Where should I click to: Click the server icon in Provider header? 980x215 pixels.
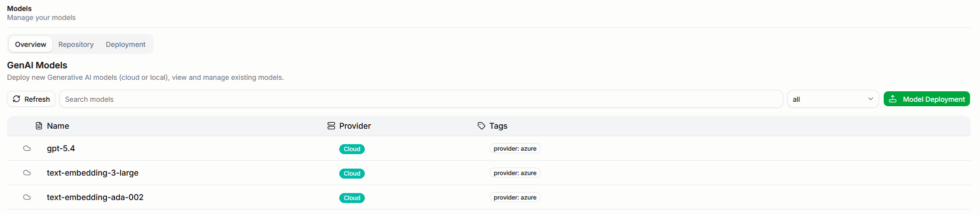(331, 126)
